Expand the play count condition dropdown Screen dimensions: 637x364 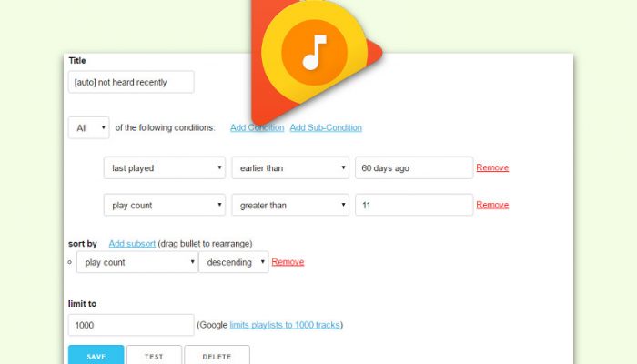pos(165,205)
